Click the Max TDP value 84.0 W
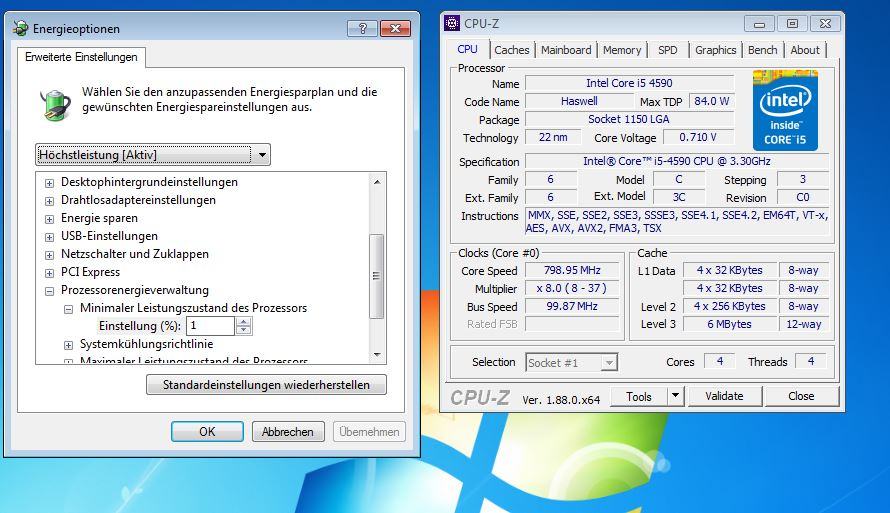This screenshot has width=890, height=513. [711, 101]
